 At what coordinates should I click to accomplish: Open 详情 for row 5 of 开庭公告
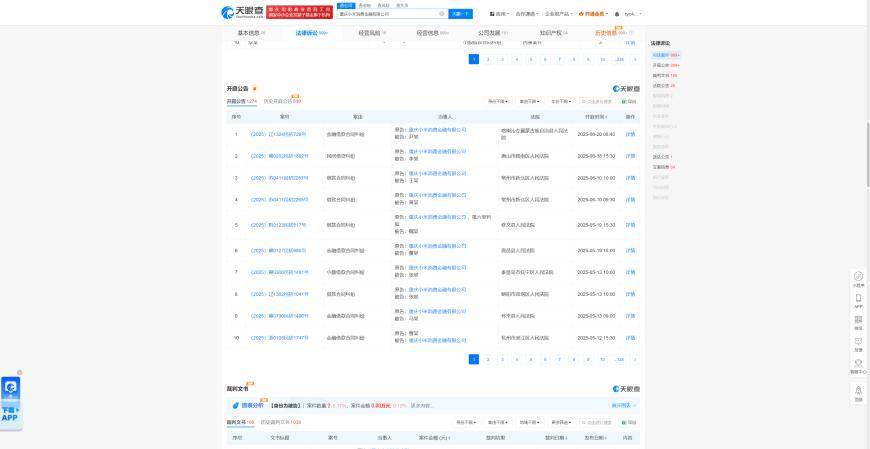pos(630,225)
